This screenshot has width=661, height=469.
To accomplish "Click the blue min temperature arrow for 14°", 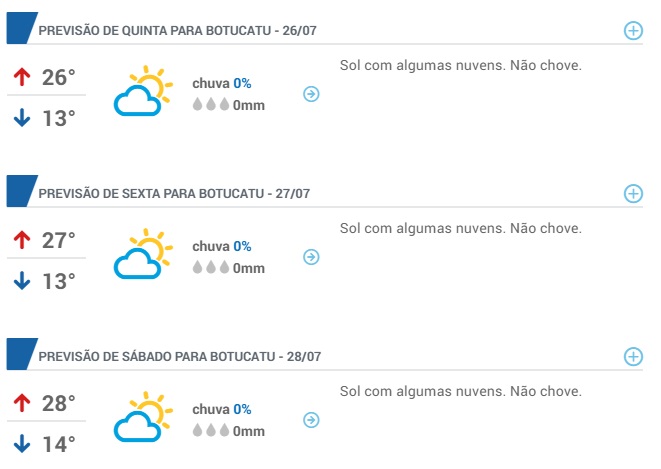I will click(x=22, y=444).
